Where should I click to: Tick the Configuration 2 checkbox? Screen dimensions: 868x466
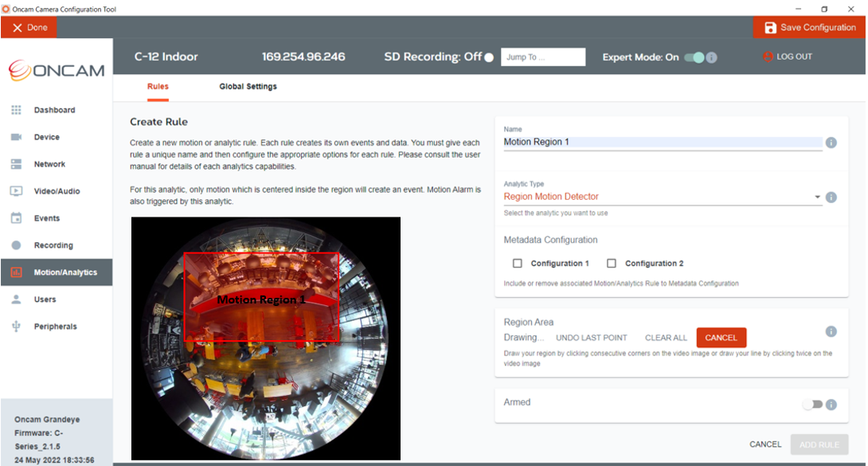tap(611, 264)
